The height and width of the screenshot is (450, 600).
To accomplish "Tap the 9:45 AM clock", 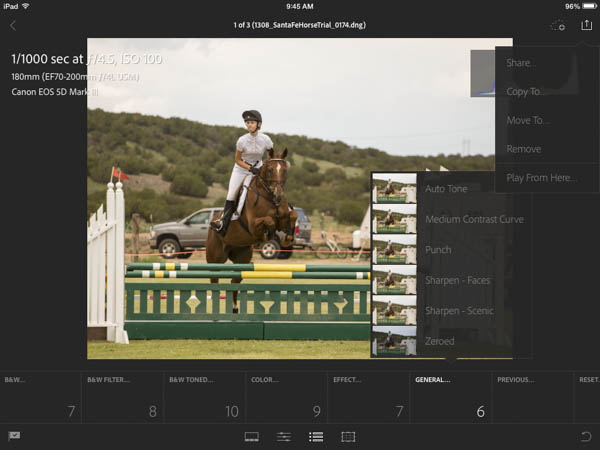I will coord(300,7).
